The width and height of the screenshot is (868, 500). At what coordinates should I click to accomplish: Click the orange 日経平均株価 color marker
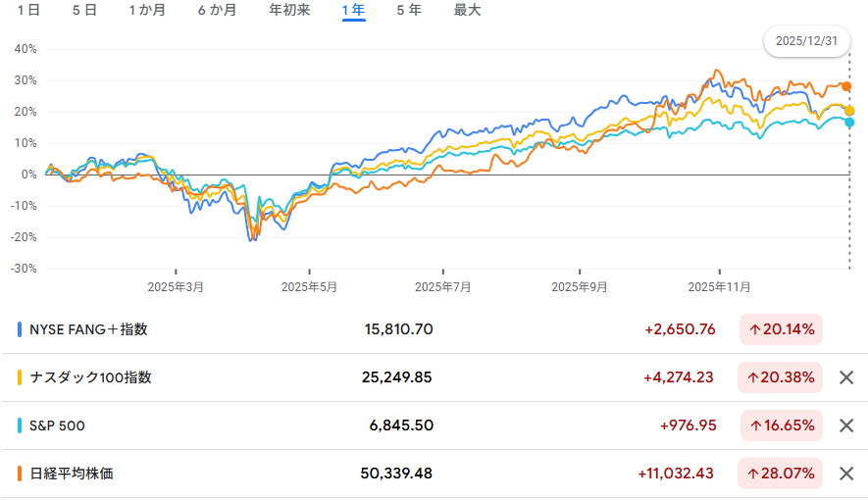pos(21,474)
